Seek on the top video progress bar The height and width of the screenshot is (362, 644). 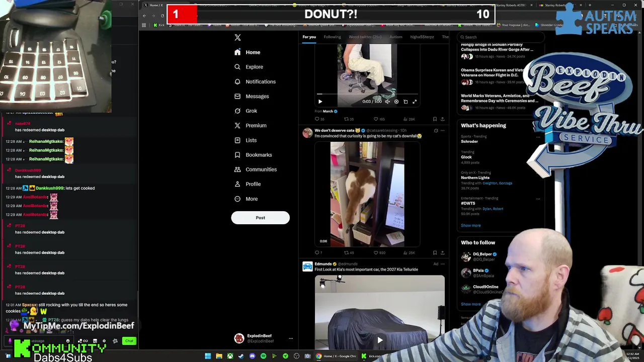(x=367, y=95)
